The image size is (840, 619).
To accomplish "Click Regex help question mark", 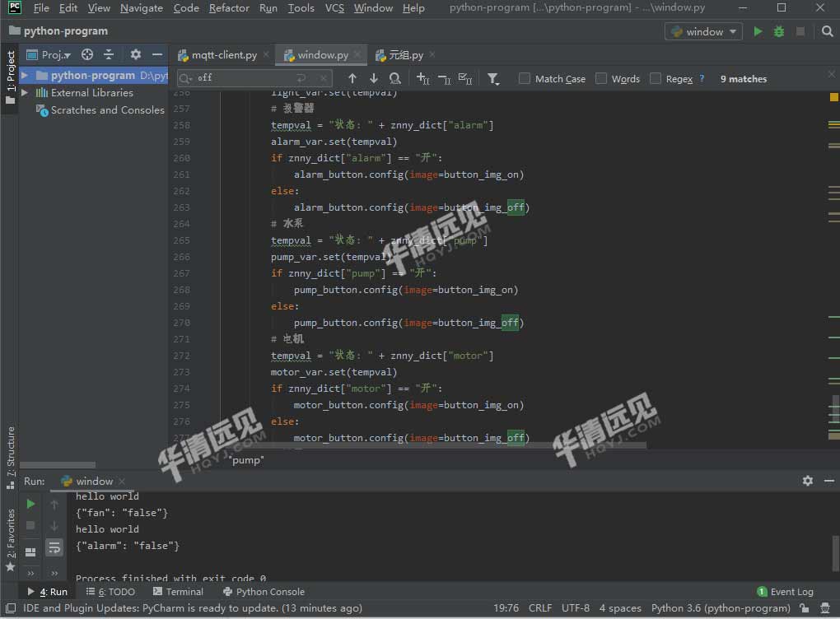I will pyautogui.click(x=702, y=78).
